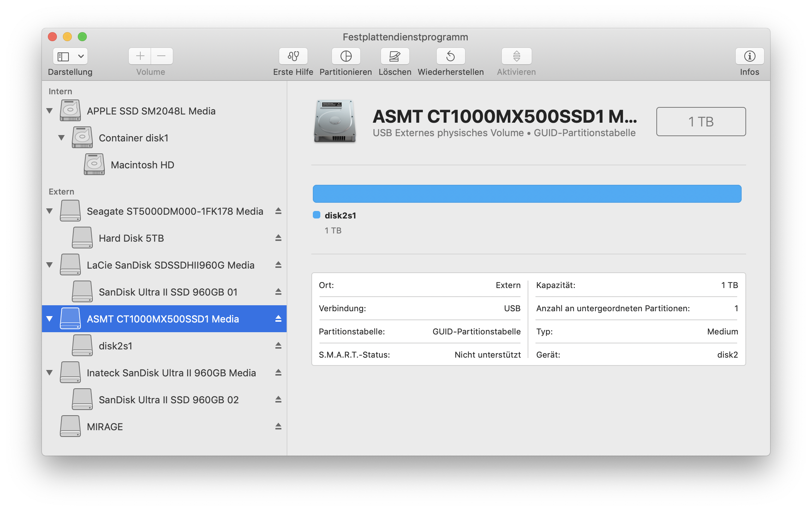Eject SanDisk Ultra II SSD 960GB 01
This screenshot has height=511, width=812.
[278, 292]
